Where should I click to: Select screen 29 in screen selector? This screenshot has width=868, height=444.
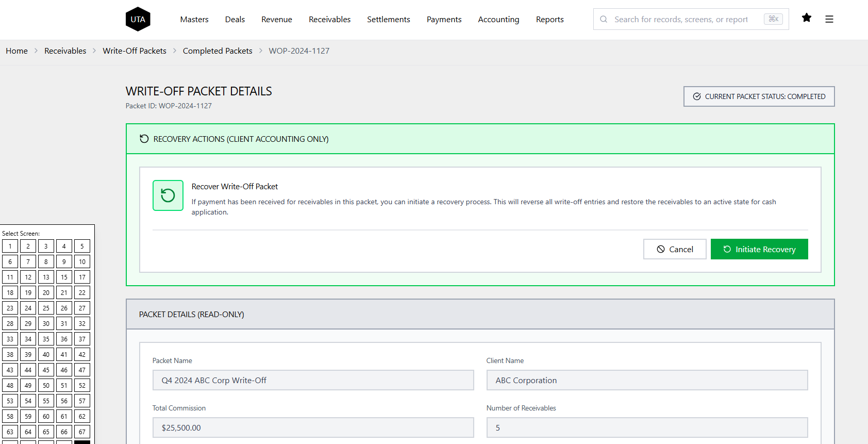tap(28, 323)
